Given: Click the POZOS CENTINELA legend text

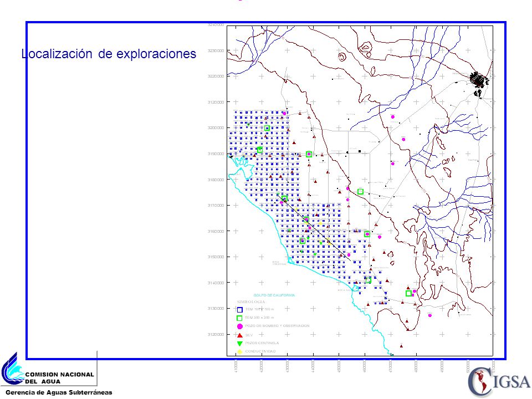Looking at the screenshot, I should 262,343.
